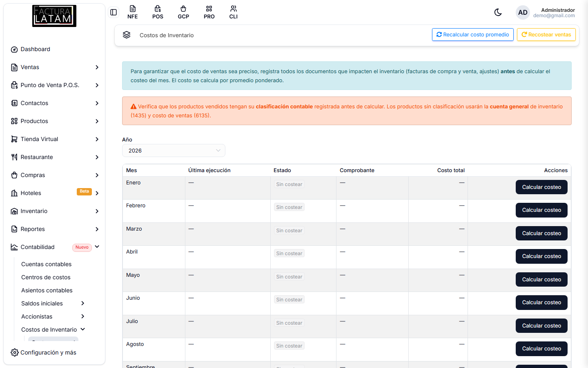Viewport: 588px width, 368px height.
Task: Toggle the sidebar collapse icon
Action: coord(114,12)
